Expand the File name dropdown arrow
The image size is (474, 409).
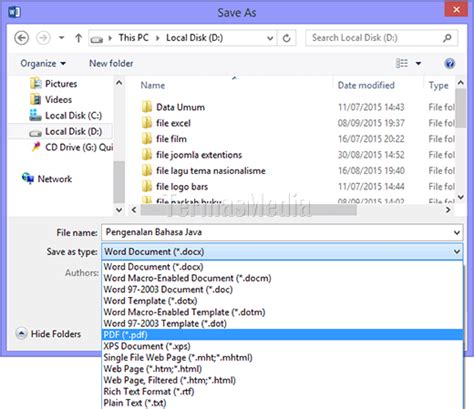(x=457, y=233)
